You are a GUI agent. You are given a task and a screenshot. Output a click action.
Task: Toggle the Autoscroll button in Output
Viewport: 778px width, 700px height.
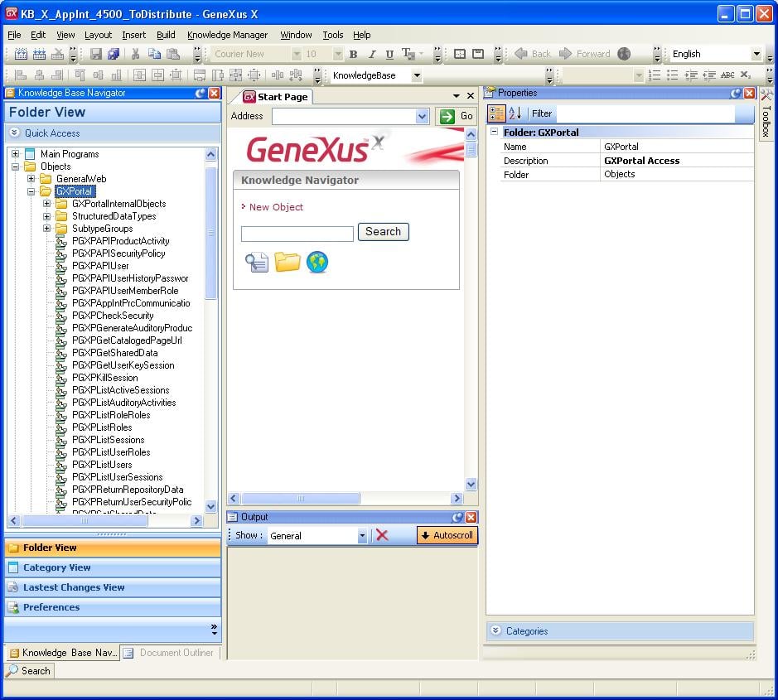pyautogui.click(x=447, y=535)
